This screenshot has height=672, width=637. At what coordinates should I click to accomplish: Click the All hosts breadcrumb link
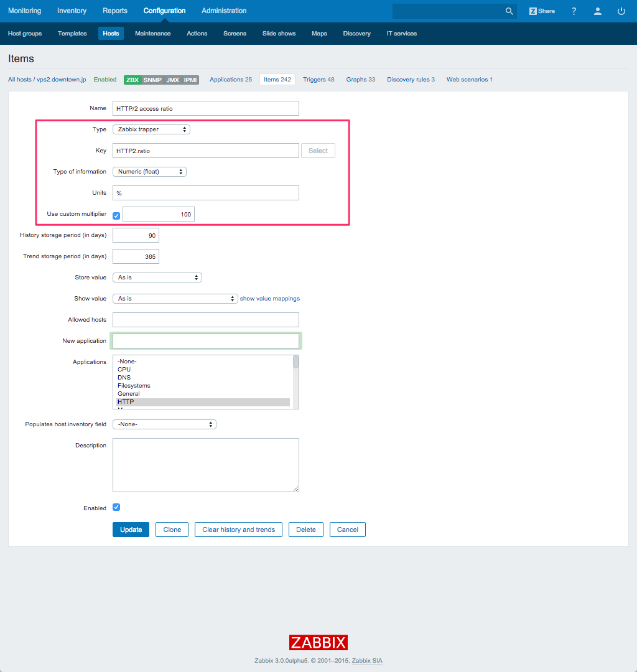tap(20, 80)
